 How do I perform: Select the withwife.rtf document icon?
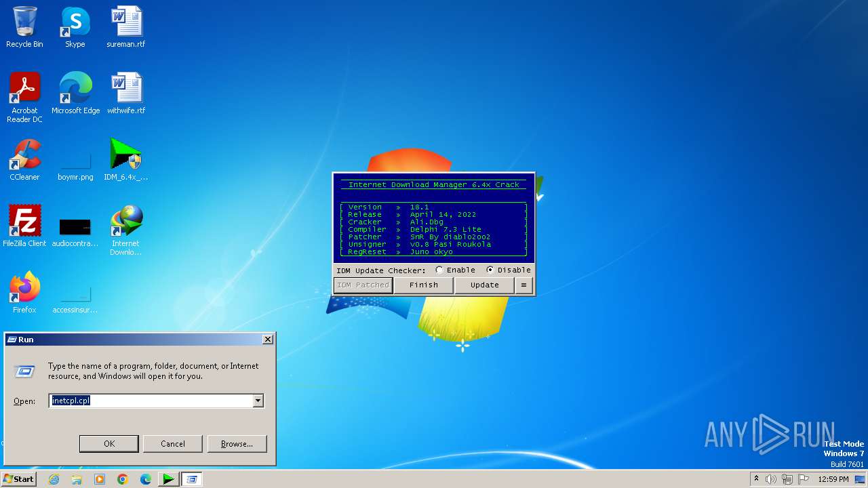point(126,94)
